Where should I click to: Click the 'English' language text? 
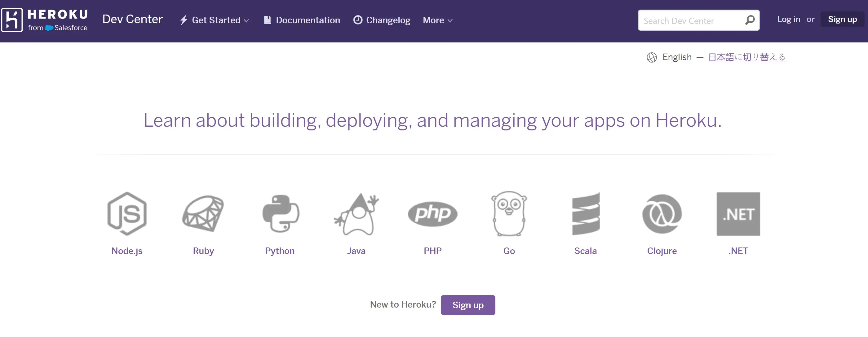point(677,57)
